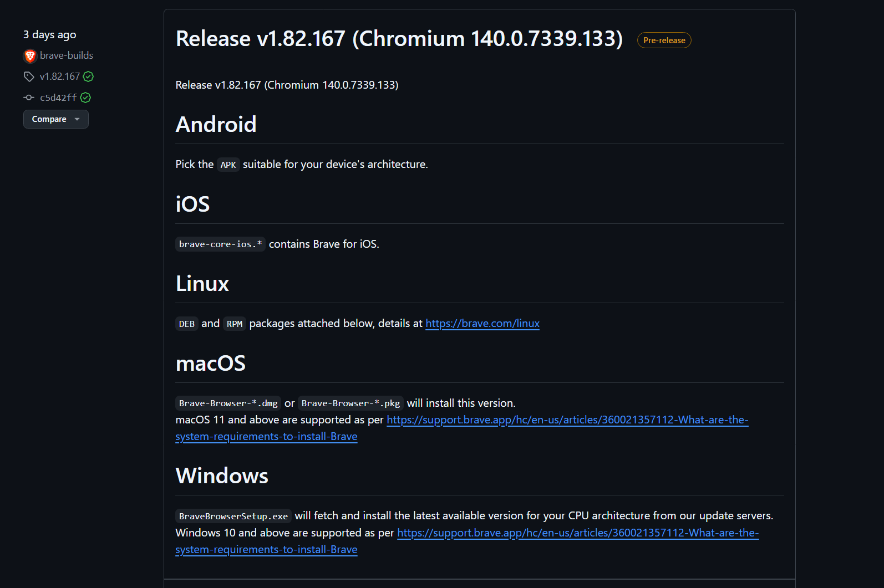This screenshot has width=884, height=588.
Task: Open the Windows system requirements support link
Action: pyautogui.click(x=577, y=533)
